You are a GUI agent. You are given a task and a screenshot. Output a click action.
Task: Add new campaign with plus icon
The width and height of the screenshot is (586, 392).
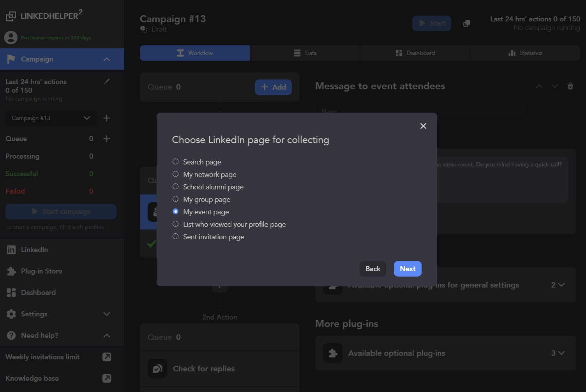(107, 118)
